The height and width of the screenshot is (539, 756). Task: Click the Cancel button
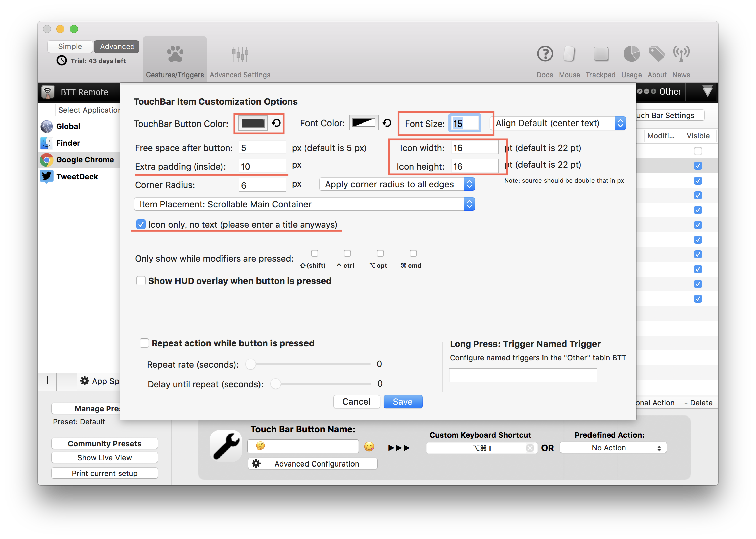[356, 402]
